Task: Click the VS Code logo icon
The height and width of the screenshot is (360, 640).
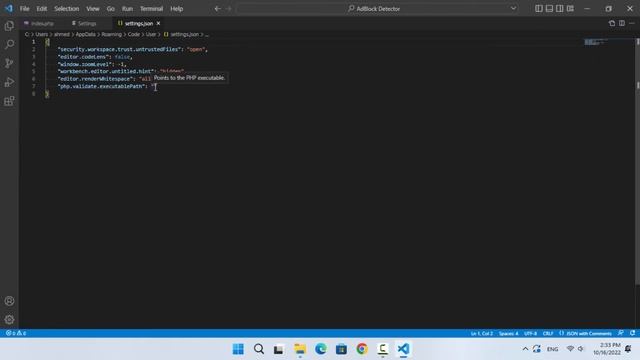Action: click(x=9, y=8)
